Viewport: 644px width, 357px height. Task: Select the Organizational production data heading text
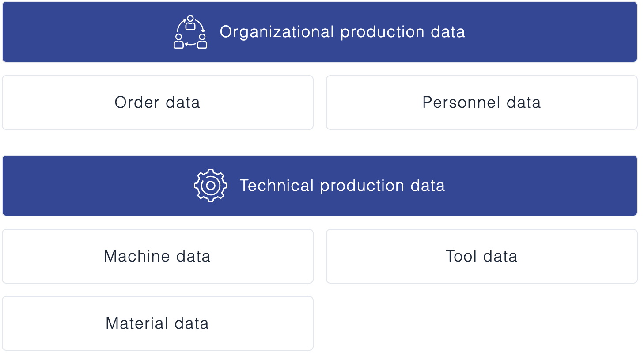[x=342, y=32]
